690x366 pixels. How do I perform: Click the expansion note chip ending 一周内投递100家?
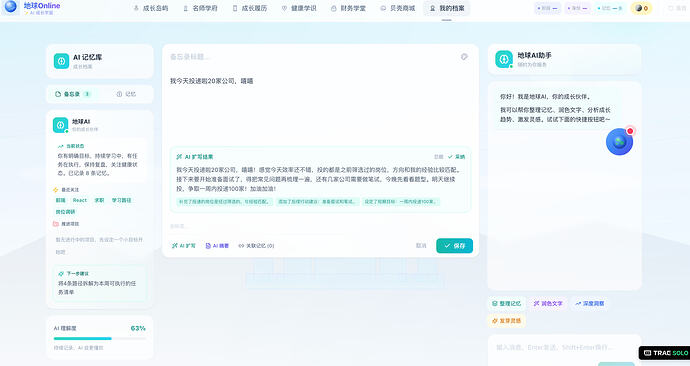[400, 201]
